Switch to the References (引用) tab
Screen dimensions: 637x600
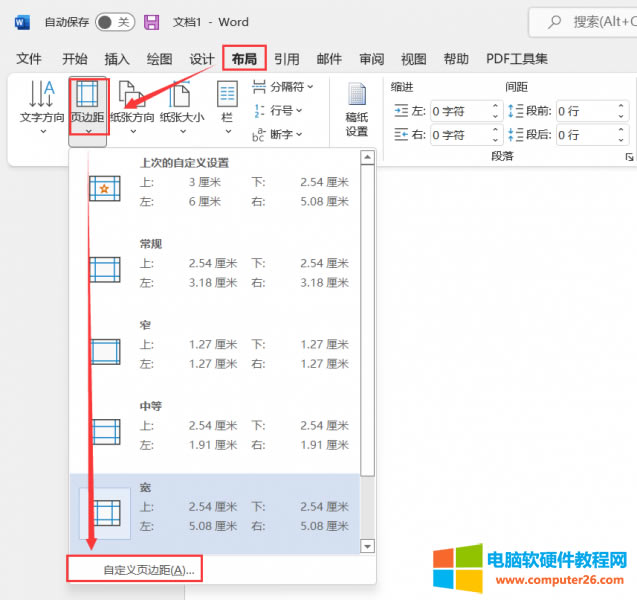pyautogui.click(x=287, y=59)
